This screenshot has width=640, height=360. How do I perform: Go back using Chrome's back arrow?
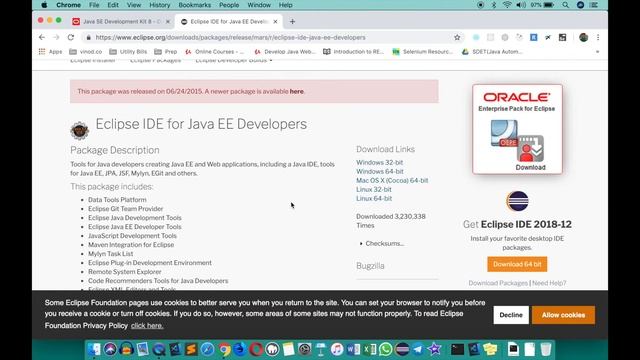(x=42, y=38)
